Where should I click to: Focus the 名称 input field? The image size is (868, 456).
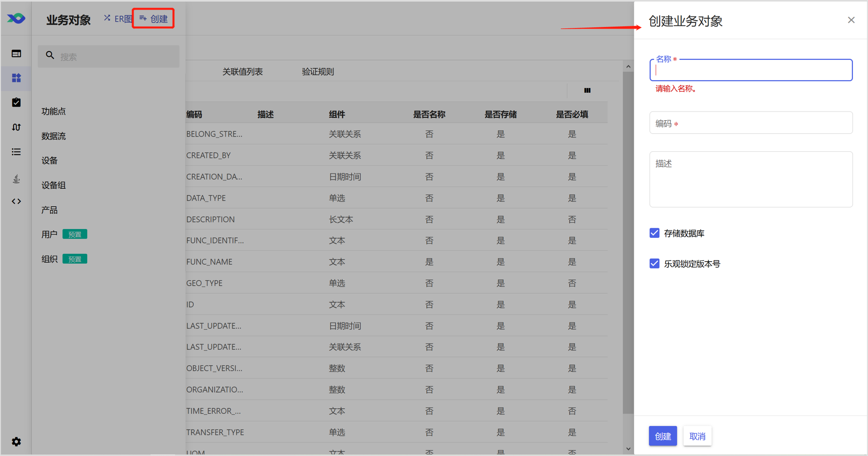751,70
